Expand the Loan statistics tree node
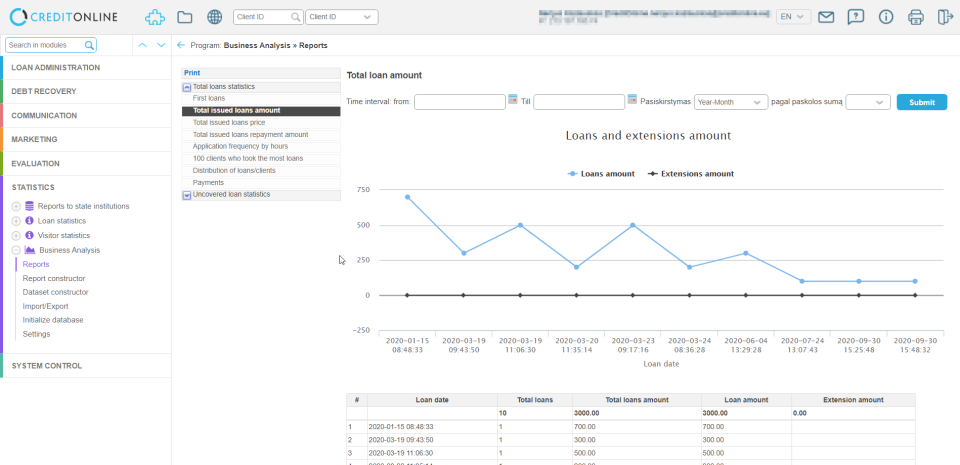960x465 pixels. point(17,221)
